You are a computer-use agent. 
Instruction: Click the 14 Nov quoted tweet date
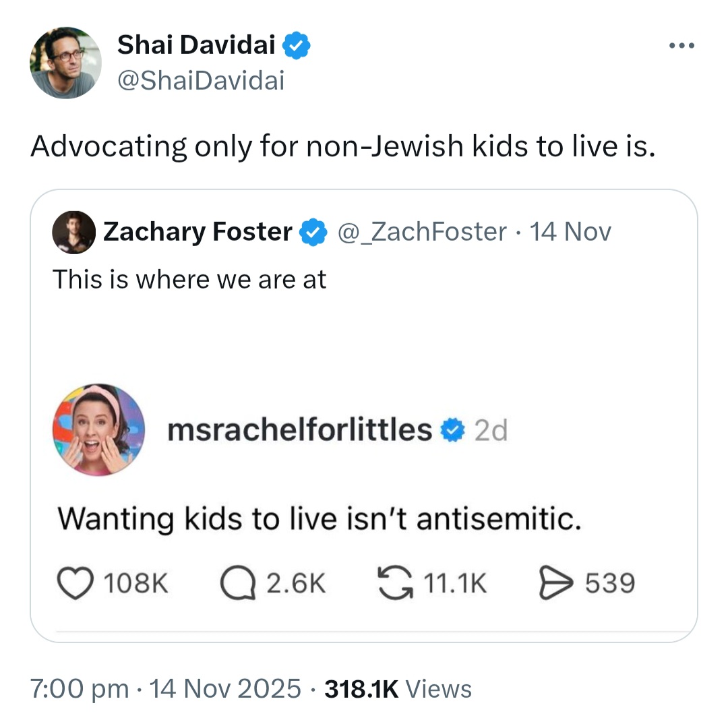[x=570, y=232]
